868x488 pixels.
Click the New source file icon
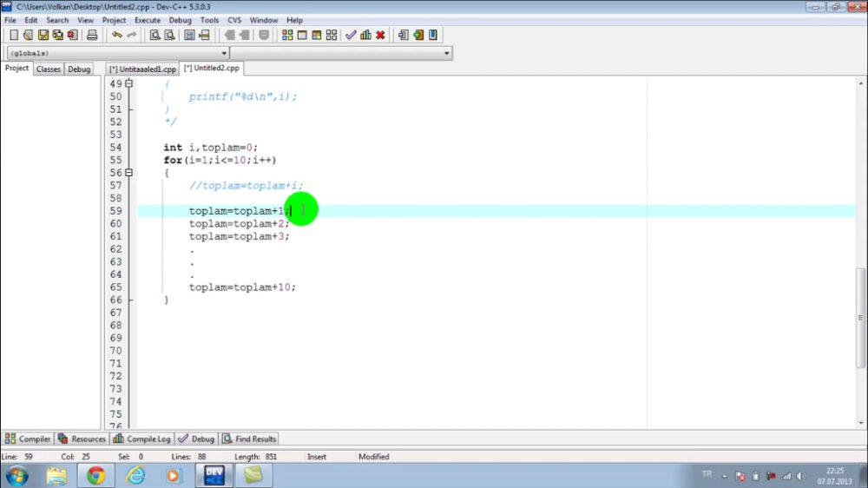click(x=14, y=35)
